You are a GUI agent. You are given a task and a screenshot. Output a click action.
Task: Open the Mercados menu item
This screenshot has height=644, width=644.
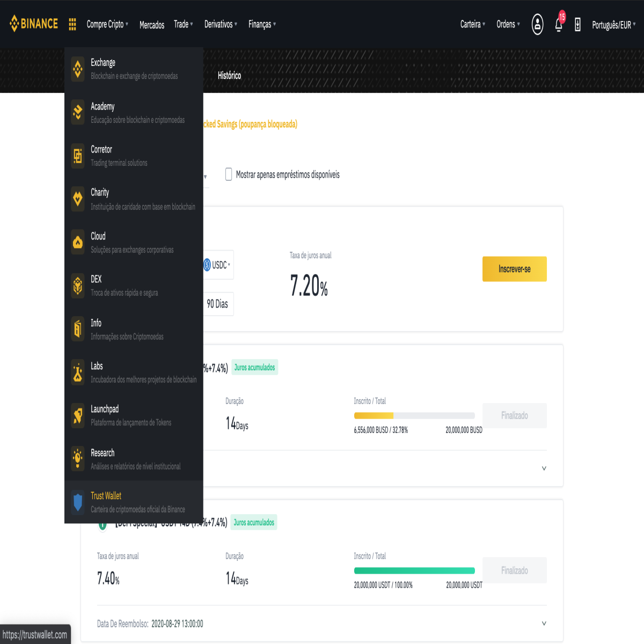coord(152,25)
